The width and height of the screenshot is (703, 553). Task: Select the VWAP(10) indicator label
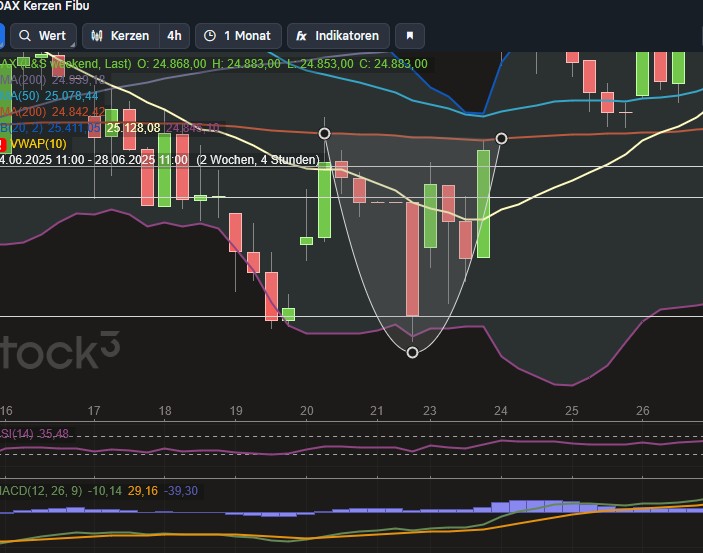tap(38, 144)
